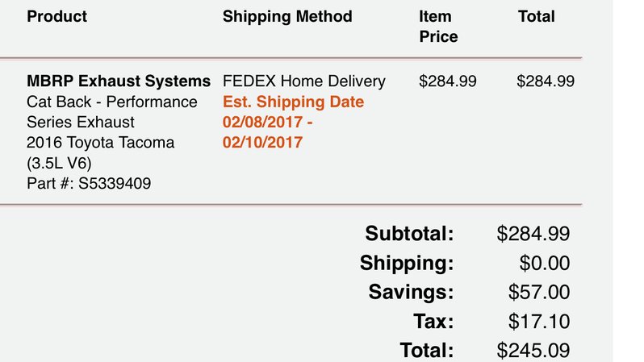Click the FEDEX Home Delivery shipping method
644x362 pixels.
click(x=304, y=81)
